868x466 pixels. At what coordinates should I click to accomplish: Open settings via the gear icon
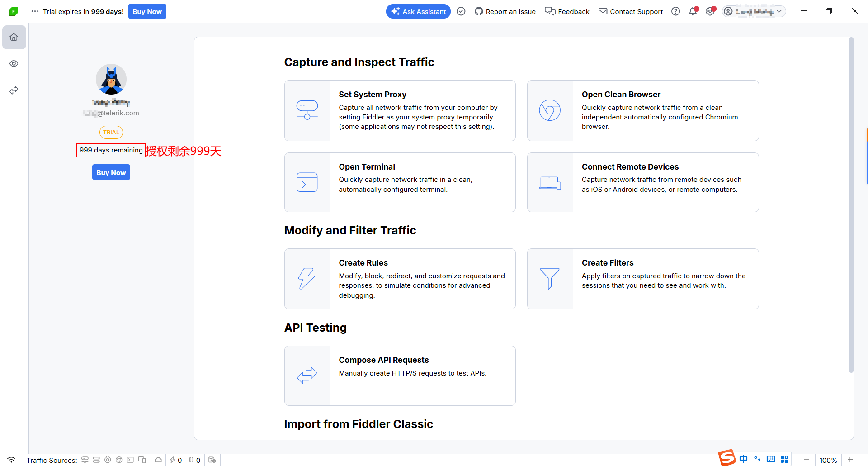pos(710,11)
